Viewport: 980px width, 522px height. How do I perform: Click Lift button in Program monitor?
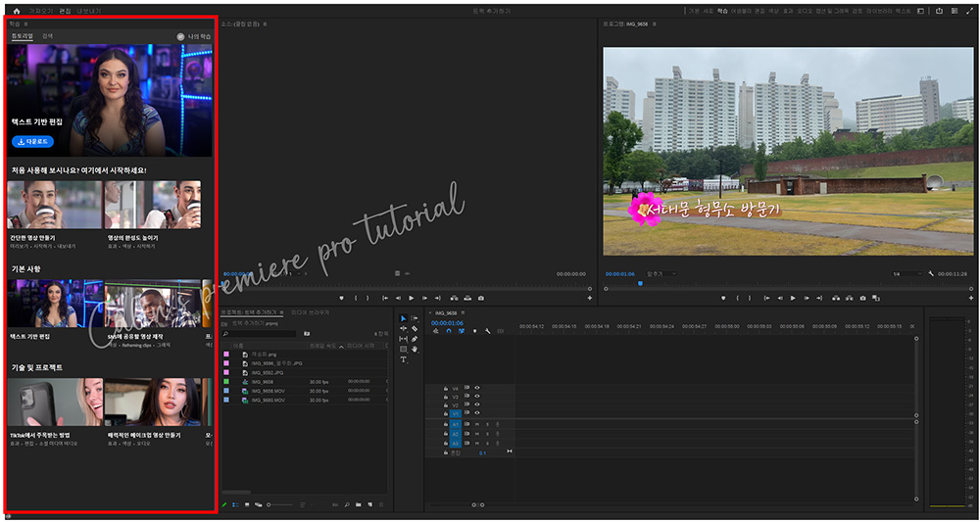836,298
